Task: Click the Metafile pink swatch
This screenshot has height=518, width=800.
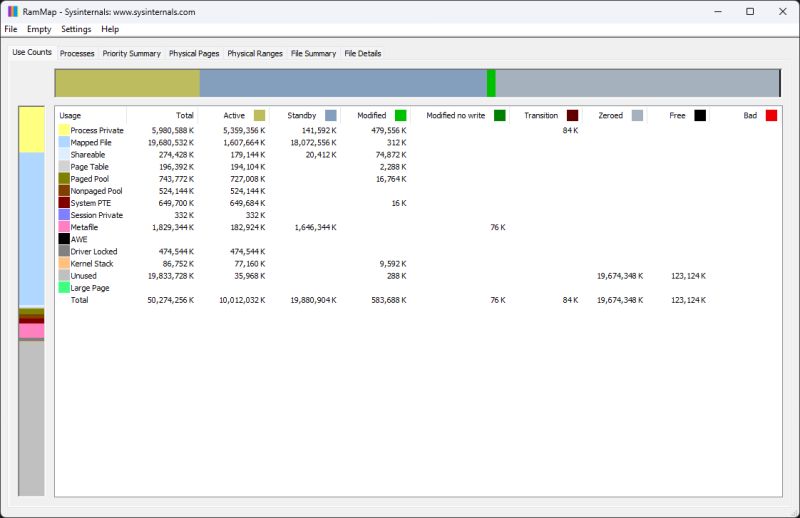Action: point(64,227)
